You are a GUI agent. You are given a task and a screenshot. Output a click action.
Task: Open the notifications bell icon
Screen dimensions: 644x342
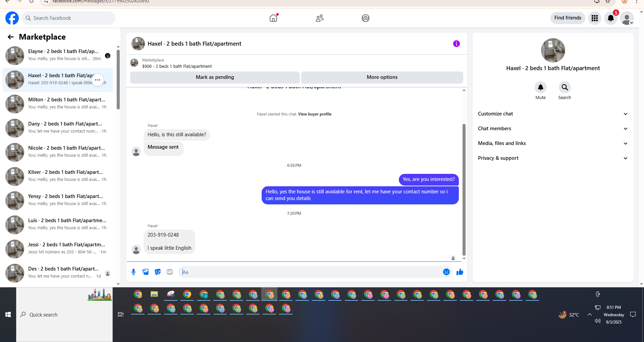(x=611, y=18)
